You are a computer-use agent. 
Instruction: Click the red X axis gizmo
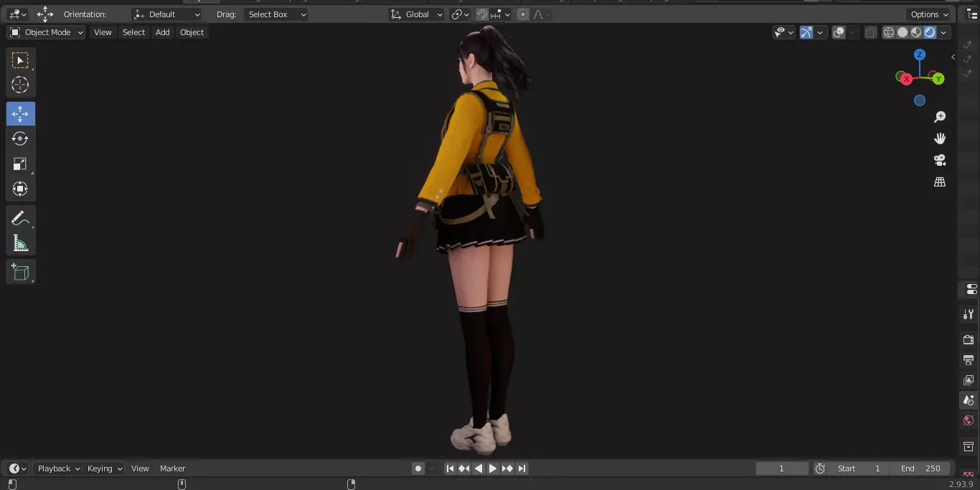907,79
